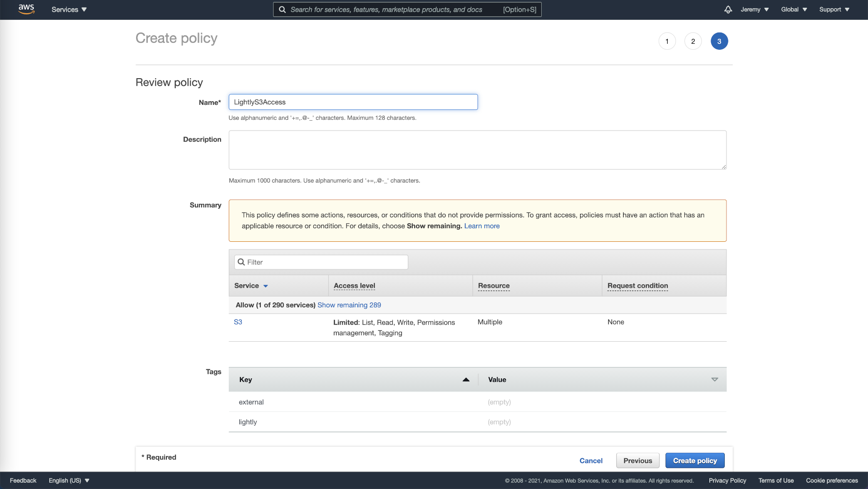The width and height of the screenshot is (868, 489).
Task: Click the Create policy button
Action: [695, 461]
